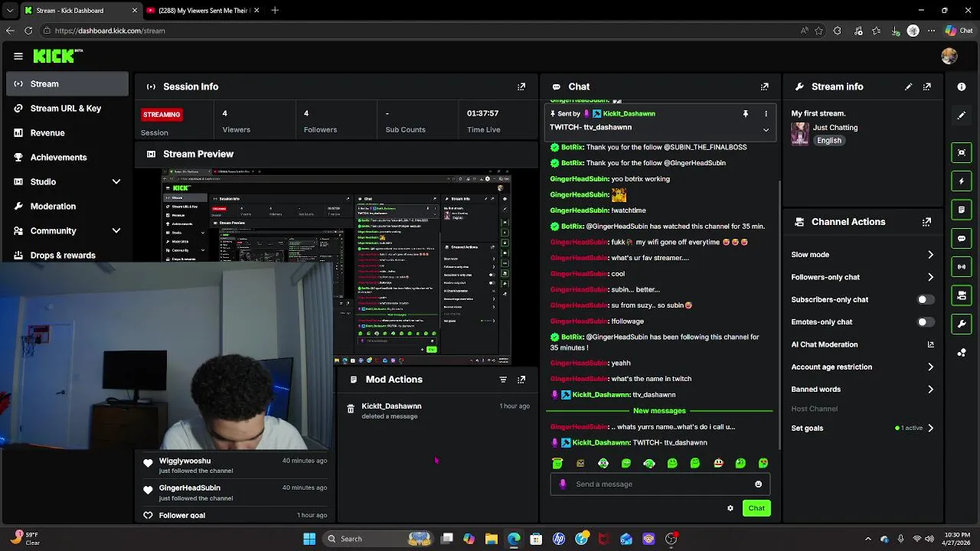
Task: Pop out the Session Info panel
Action: 521,87
